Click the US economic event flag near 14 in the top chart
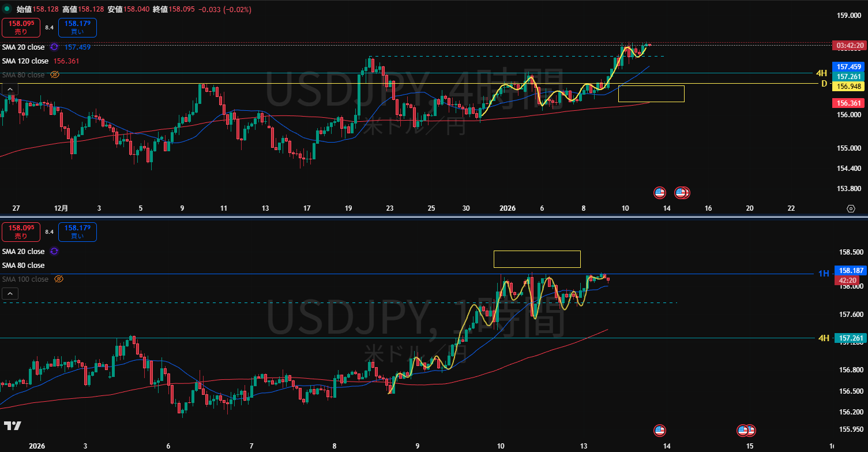 pyautogui.click(x=660, y=192)
